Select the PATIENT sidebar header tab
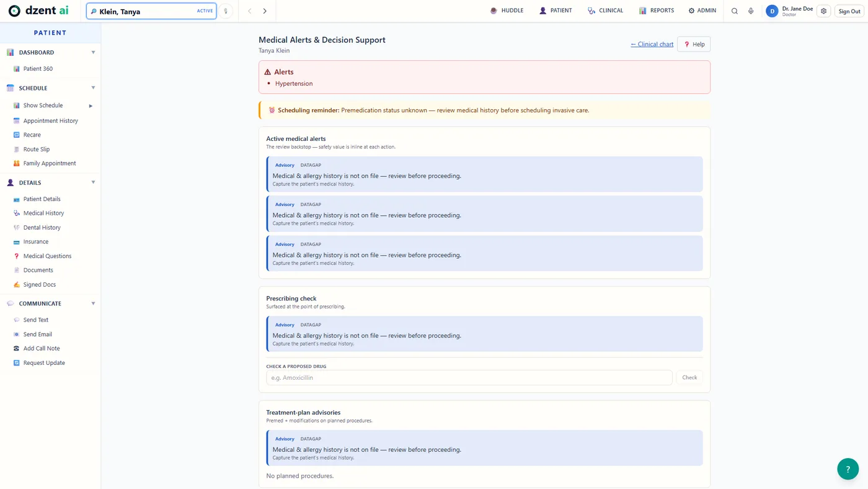The image size is (868, 489). (x=50, y=33)
